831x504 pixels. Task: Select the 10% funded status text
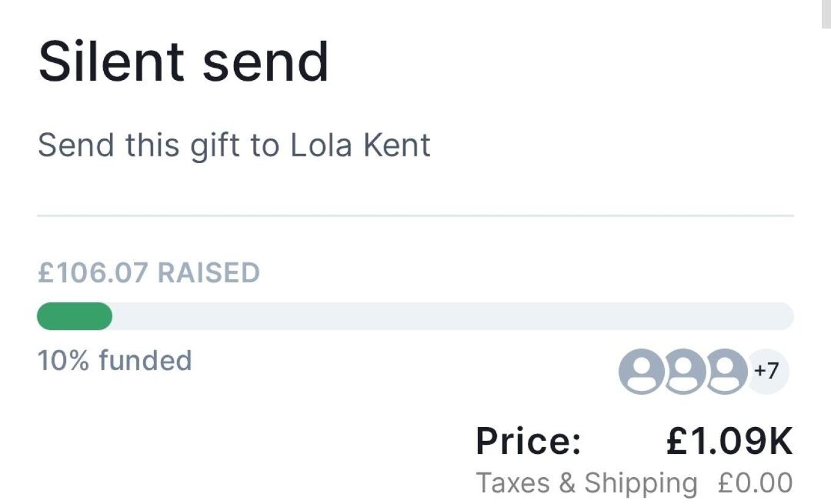coord(115,360)
